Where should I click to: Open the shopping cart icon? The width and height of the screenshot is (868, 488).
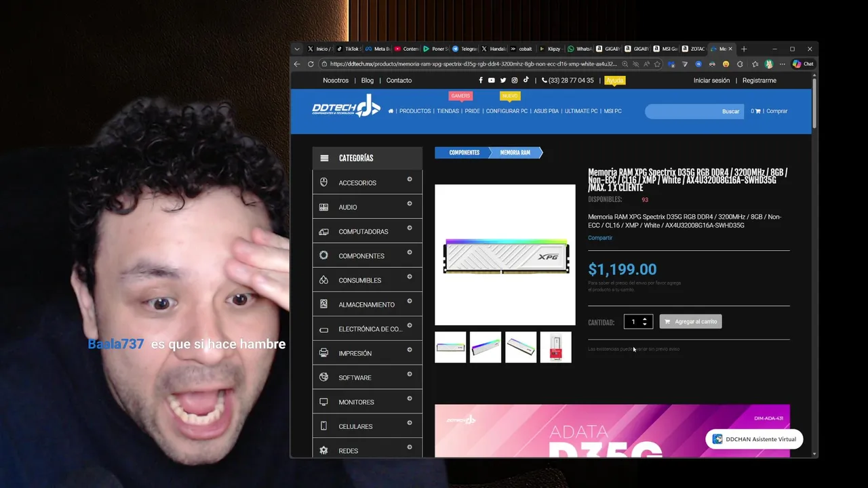point(757,111)
